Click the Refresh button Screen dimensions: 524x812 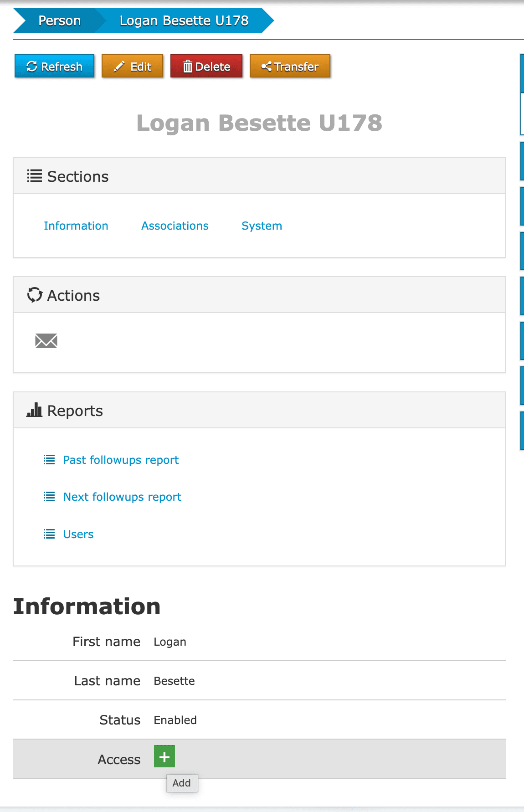[x=54, y=67]
